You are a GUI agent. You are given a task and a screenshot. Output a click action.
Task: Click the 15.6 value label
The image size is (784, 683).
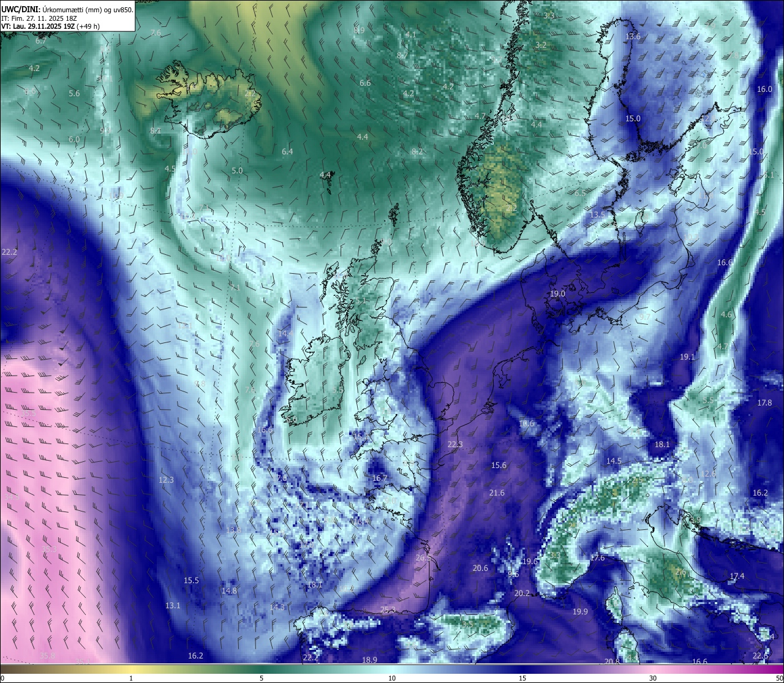pos(499,466)
